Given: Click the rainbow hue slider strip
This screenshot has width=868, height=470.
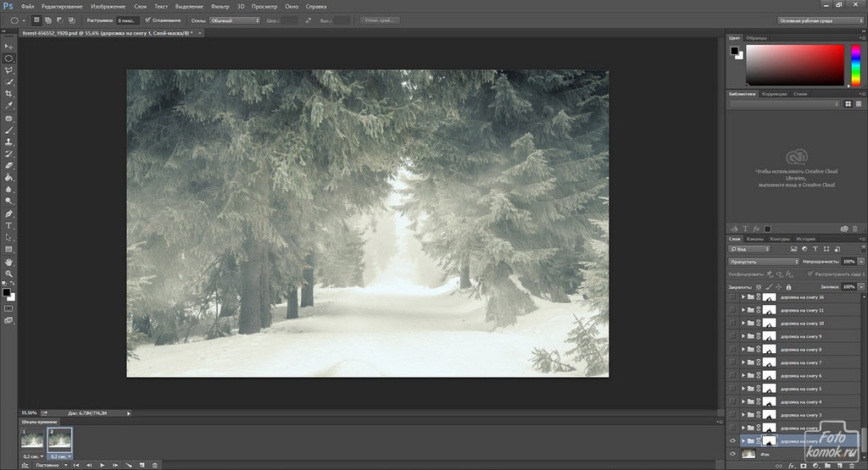Looking at the screenshot, I should pos(856,65).
